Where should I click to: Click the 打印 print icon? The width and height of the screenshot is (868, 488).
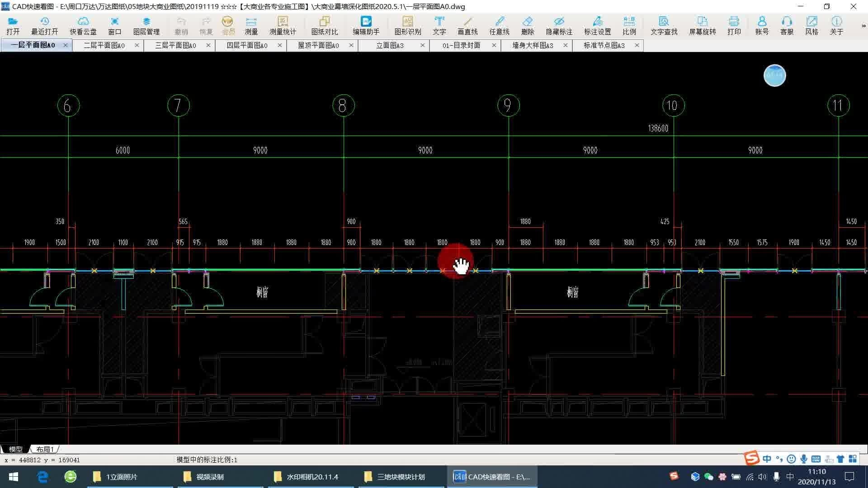coord(734,25)
